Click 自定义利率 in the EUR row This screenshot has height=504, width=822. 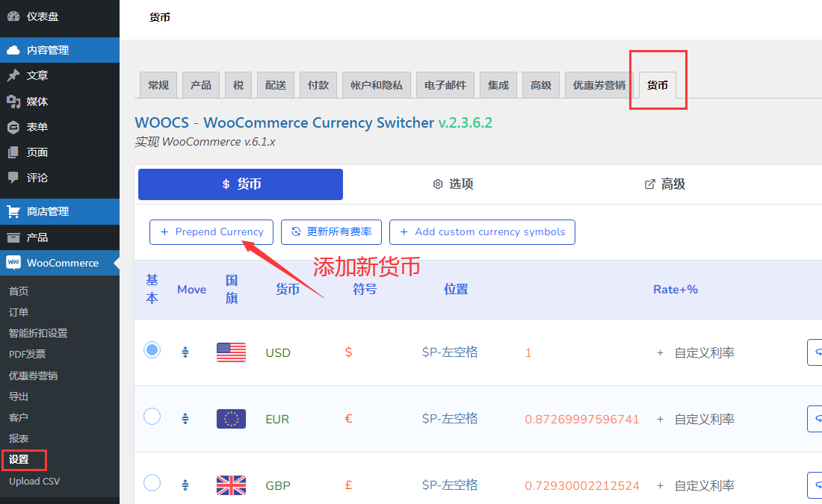[x=705, y=419]
